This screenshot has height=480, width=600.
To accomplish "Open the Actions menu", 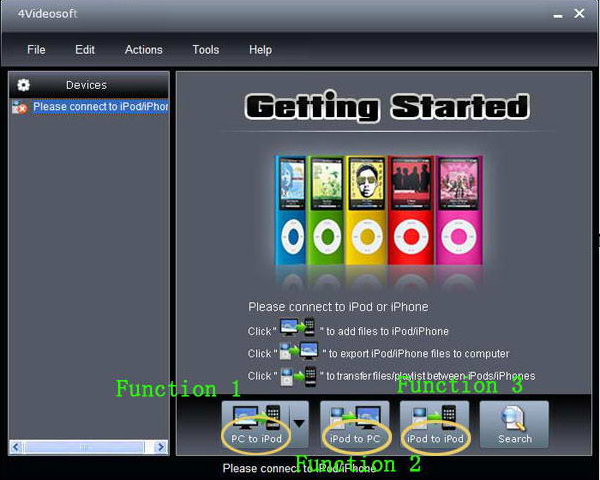I will pos(143,50).
